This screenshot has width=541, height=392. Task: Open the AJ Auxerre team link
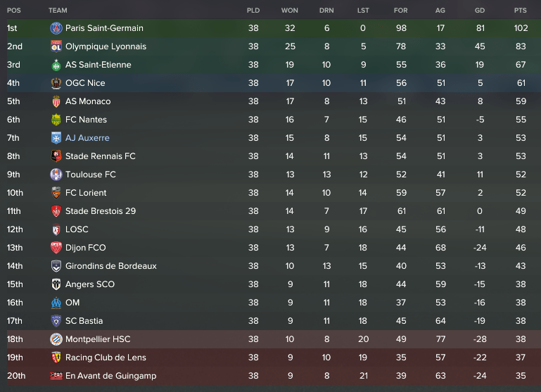pyautogui.click(x=87, y=138)
